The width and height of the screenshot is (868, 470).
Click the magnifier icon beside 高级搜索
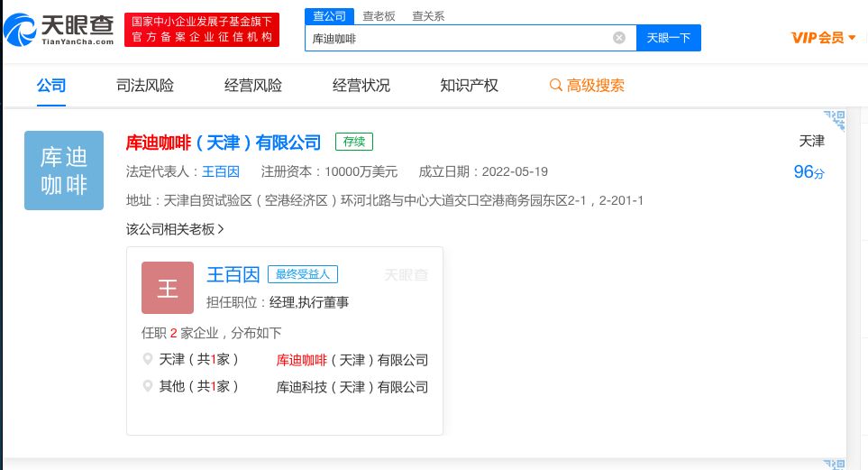(x=555, y=85)
